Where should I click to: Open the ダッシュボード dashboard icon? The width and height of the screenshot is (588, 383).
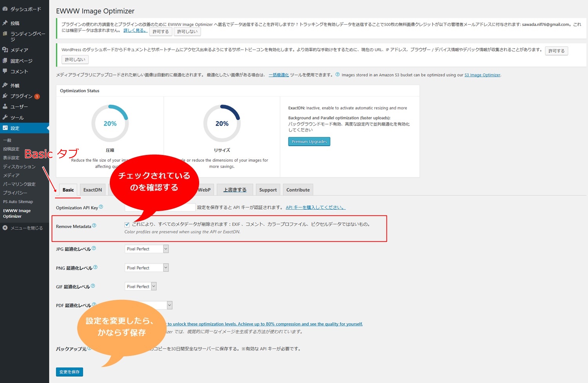5,9
